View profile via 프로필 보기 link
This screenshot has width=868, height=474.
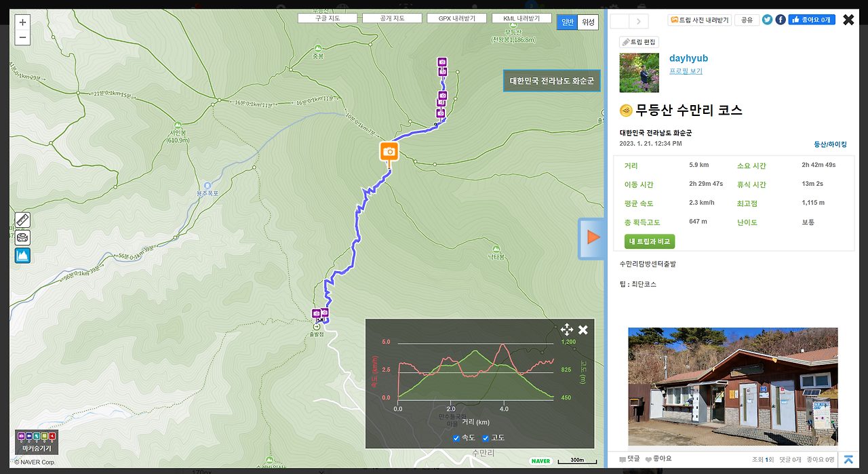[686, 71]
